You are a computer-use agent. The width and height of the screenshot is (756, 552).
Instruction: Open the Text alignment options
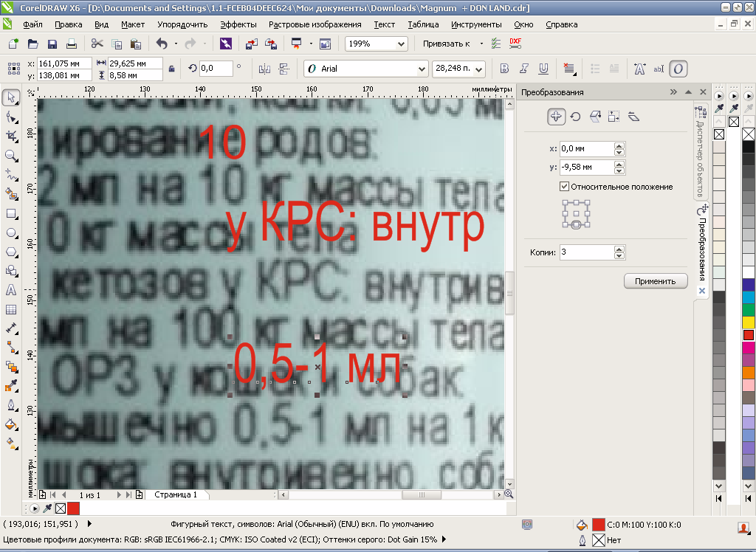coord(569,69)
